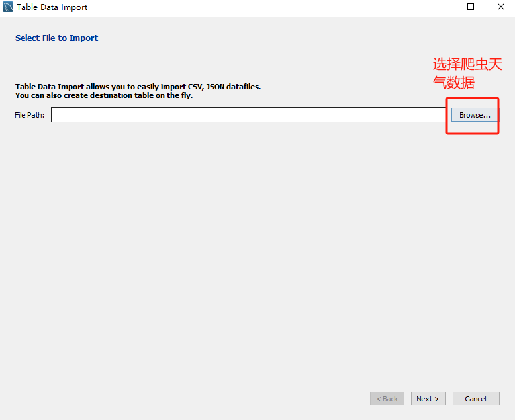Screen dimensions: 515x420
Task: Proceed with the Next > button
Action: click(x=428, y=398)
